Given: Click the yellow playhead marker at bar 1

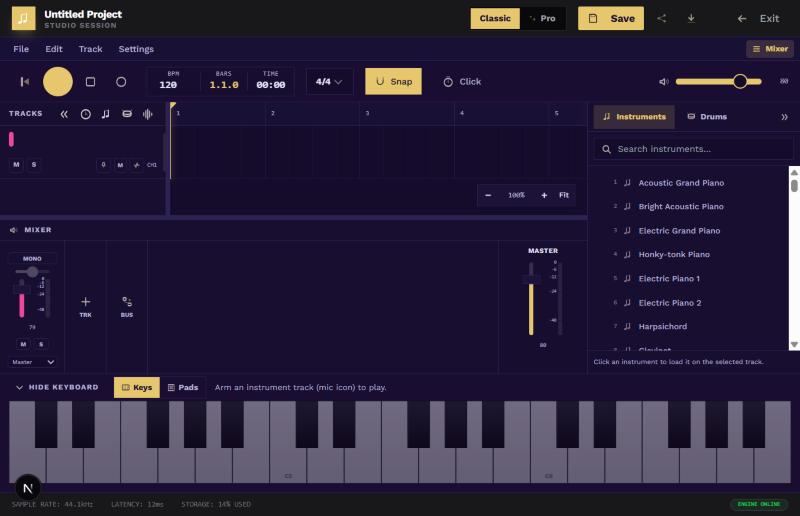Looking at the screenshot, I should 173,106.
